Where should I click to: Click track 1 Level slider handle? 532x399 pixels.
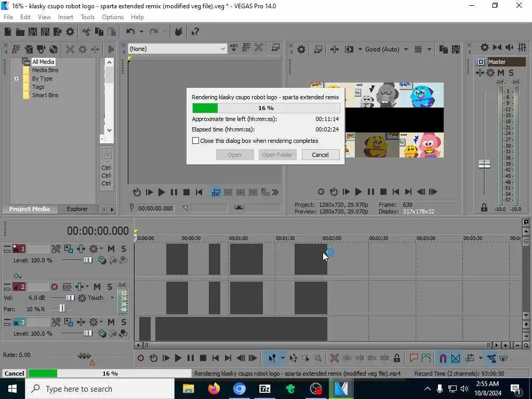(87, 260)
